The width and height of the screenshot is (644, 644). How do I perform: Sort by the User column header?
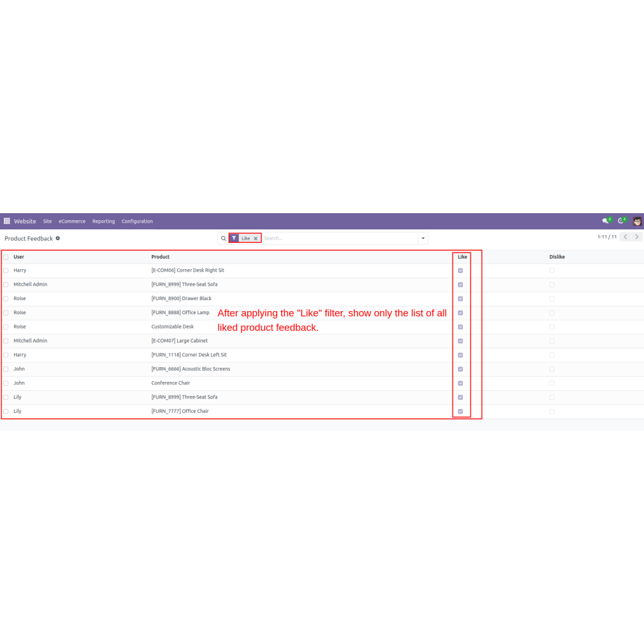click(x=19, y=257)
